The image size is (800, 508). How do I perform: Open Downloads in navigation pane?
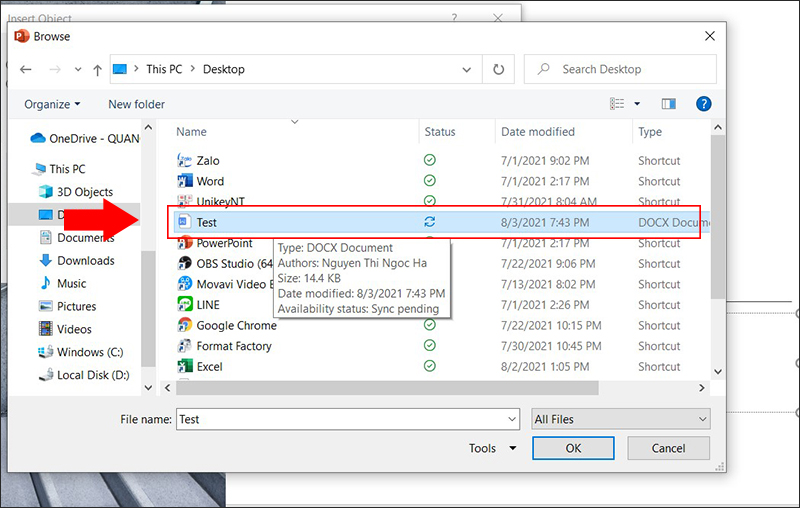[85, 261]
